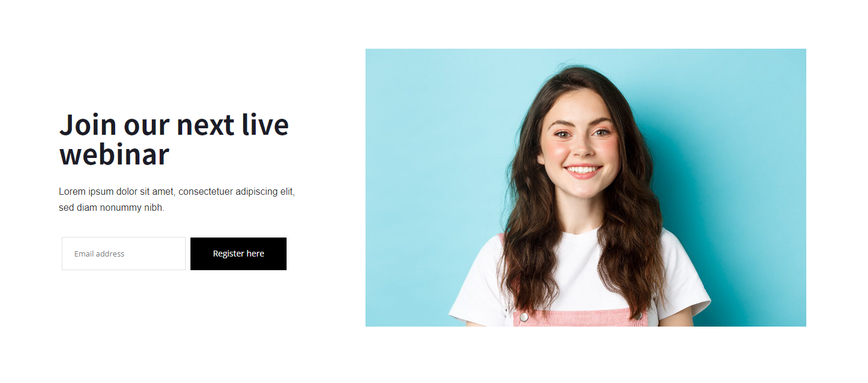
Task: Click the Lorem ipsum paragraph's first line
Action: click(177, 192)
